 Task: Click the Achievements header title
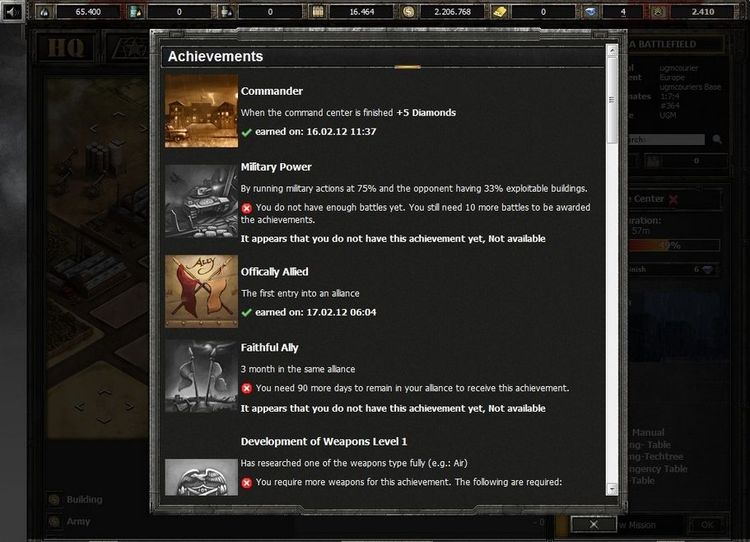215,56
